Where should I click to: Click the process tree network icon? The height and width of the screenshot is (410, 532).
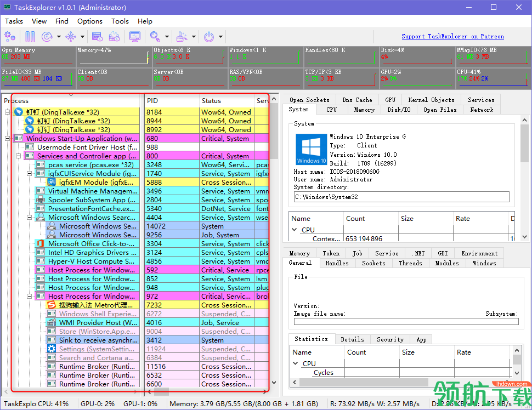tap(71, 36)
